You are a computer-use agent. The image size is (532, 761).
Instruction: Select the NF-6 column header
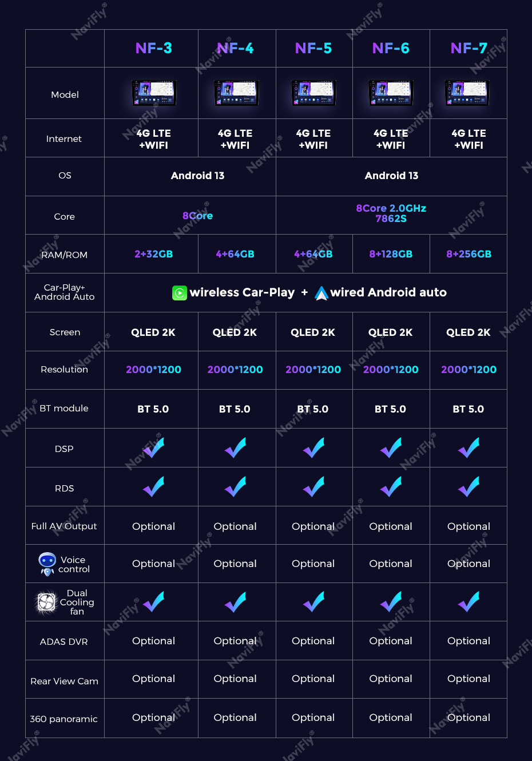coord(391,48)
